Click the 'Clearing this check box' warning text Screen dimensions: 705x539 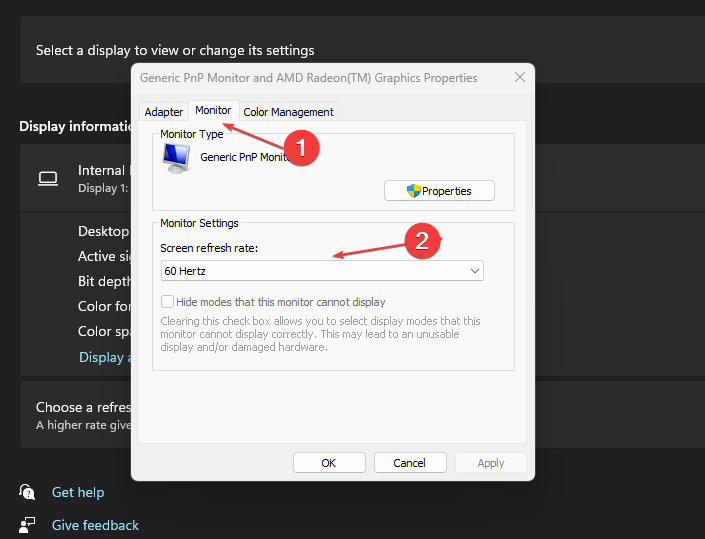[320, 334]
